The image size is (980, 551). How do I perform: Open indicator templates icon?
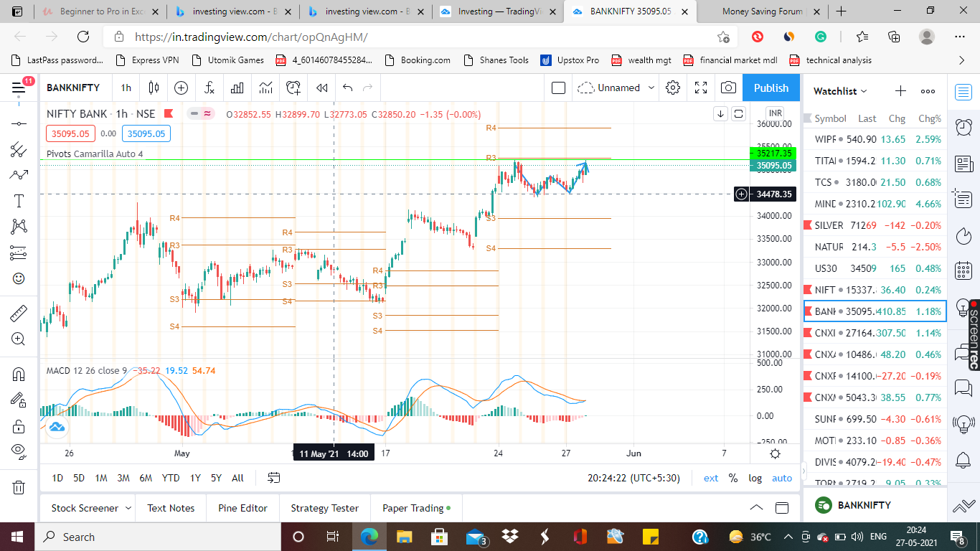[x=265, y=88]
